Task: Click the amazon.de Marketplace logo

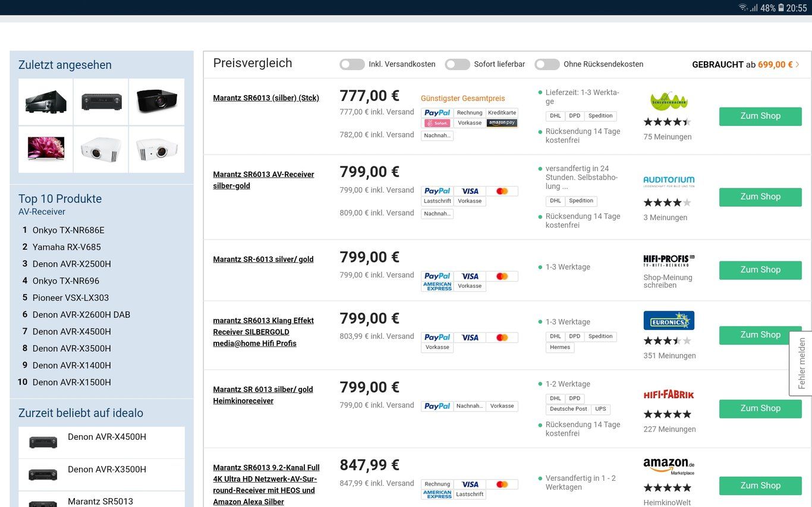Action: 669,467
